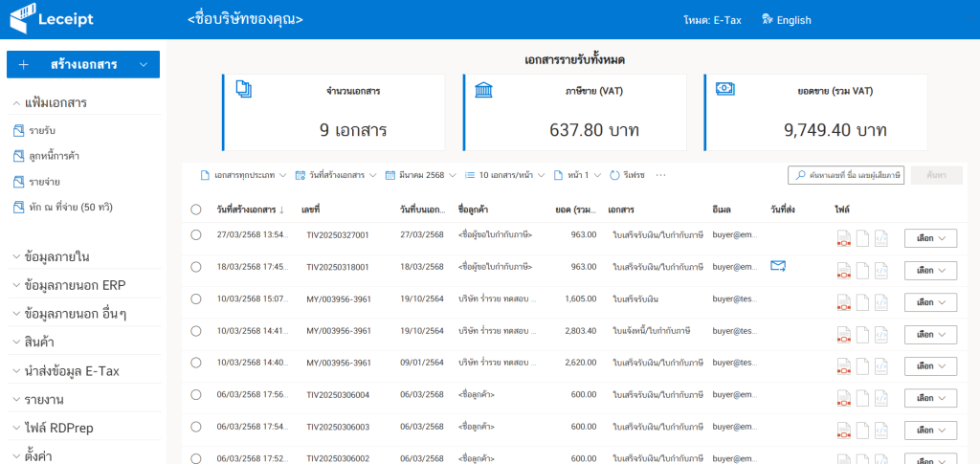Open the เอกสารทุกประเภท document type dropdown
The height and width of the screenshot is (464, 980).
click(242, 175)
